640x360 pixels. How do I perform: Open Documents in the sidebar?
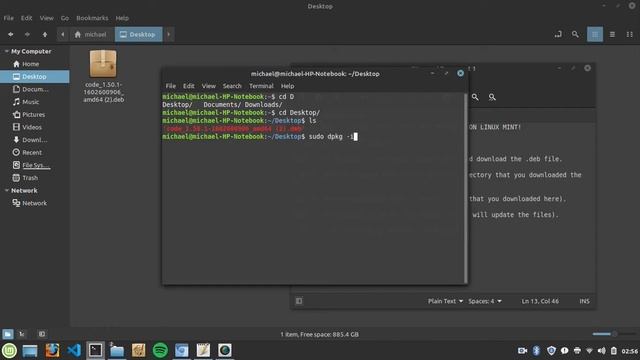click(x=35, y=89)
